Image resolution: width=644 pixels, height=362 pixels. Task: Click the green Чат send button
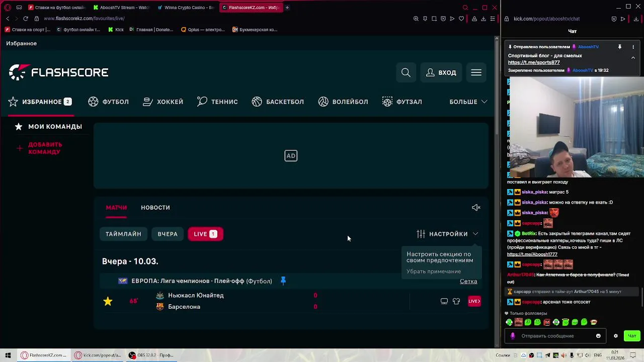pos(632,336)
